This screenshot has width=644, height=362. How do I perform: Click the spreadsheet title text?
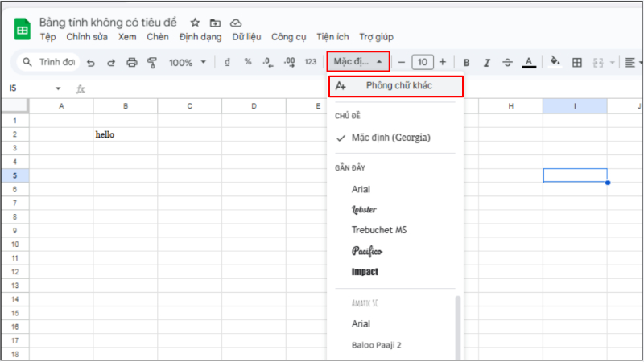tap(108, 23)
